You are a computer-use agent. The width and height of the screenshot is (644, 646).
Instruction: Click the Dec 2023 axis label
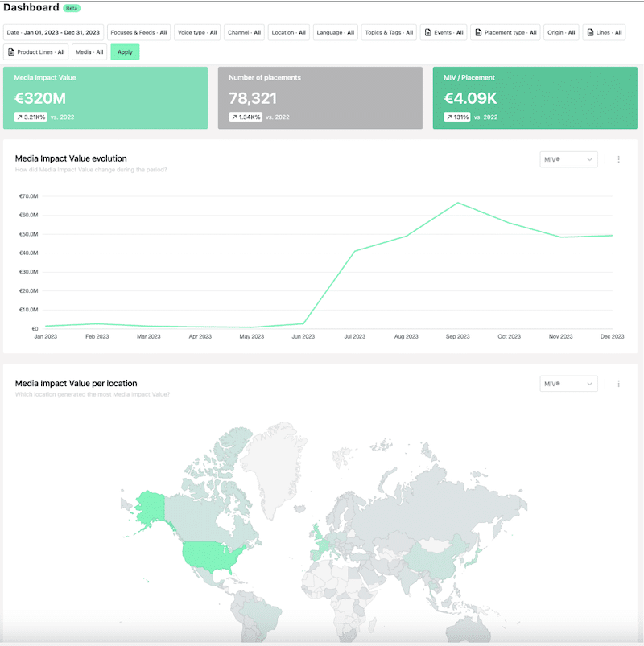(612, 336)
